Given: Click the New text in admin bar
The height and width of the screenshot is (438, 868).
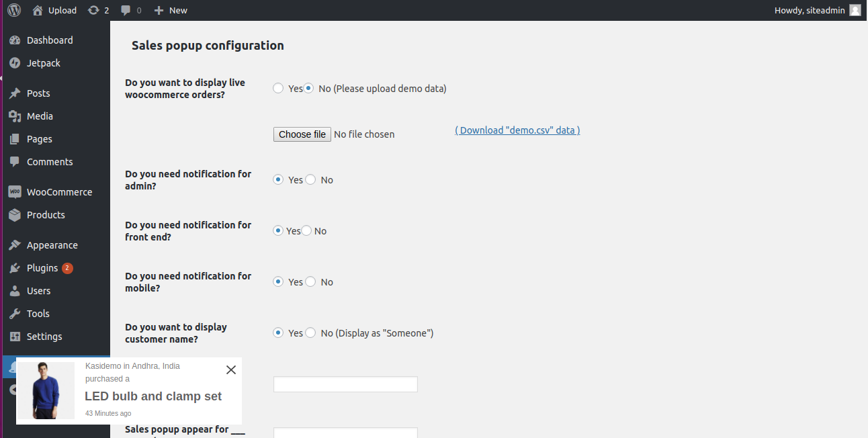Looking at the screenshot, I should pyautogui.click(x=178, y=10).
